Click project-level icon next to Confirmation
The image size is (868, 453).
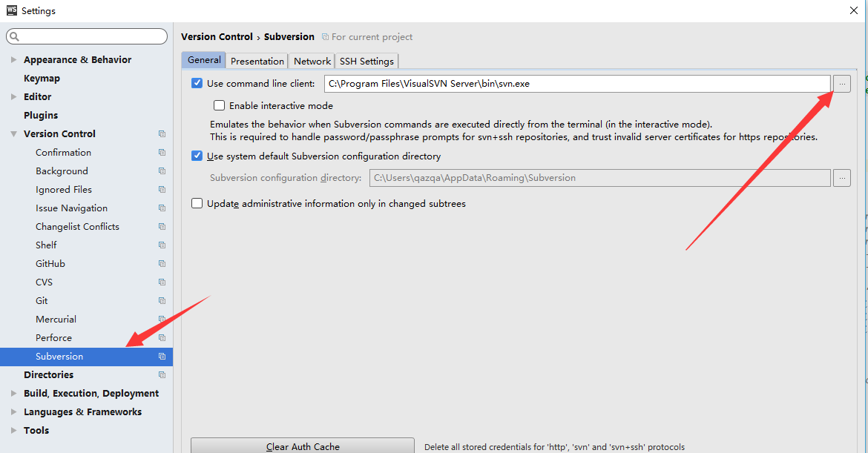162,152
